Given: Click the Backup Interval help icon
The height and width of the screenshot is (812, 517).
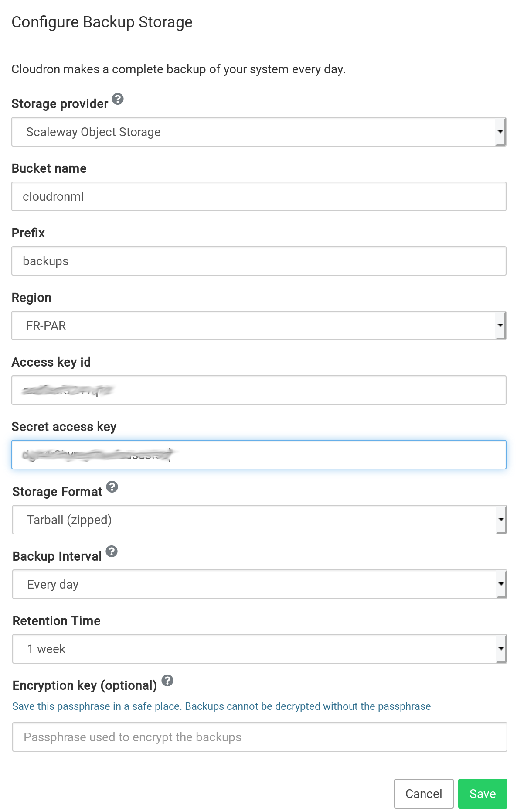Looking at the screenshot, I should coord(112,552).
